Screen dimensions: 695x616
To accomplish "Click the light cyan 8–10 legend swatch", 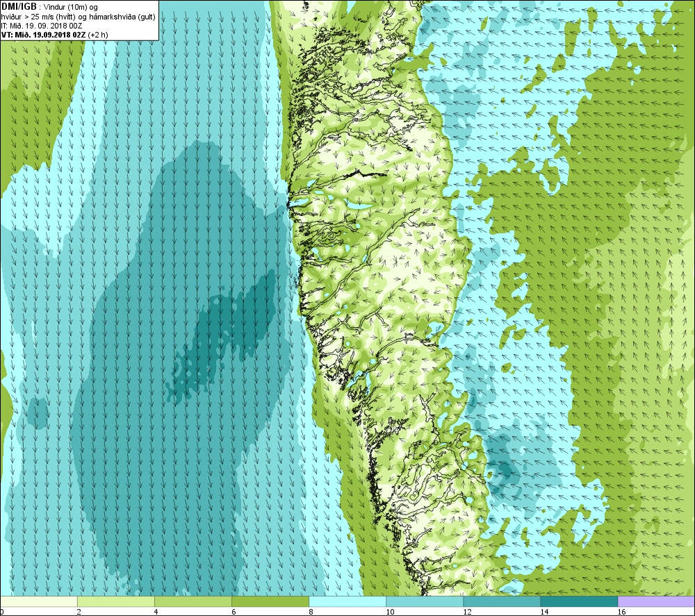I will pyautogui.click(x=347, y=601).
